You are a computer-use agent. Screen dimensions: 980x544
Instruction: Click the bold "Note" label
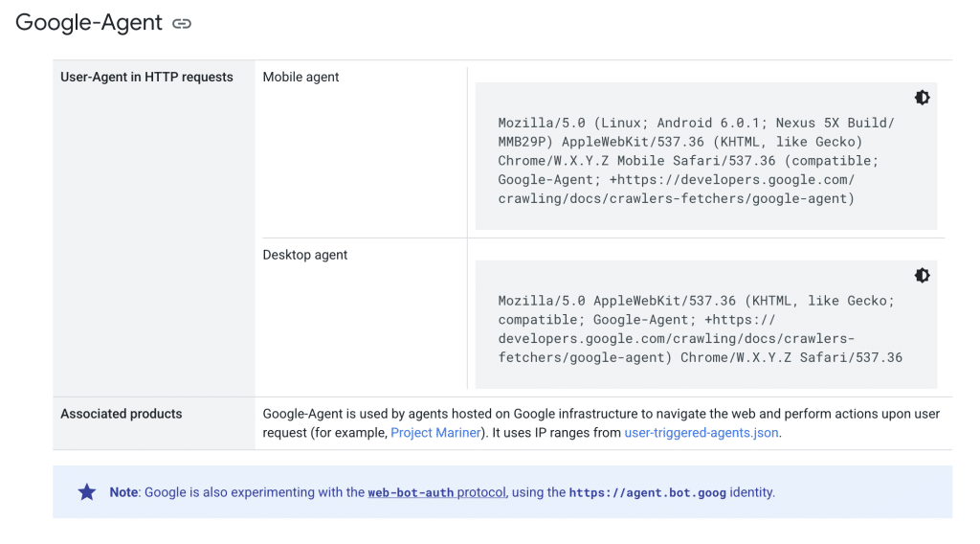point(123,492)
